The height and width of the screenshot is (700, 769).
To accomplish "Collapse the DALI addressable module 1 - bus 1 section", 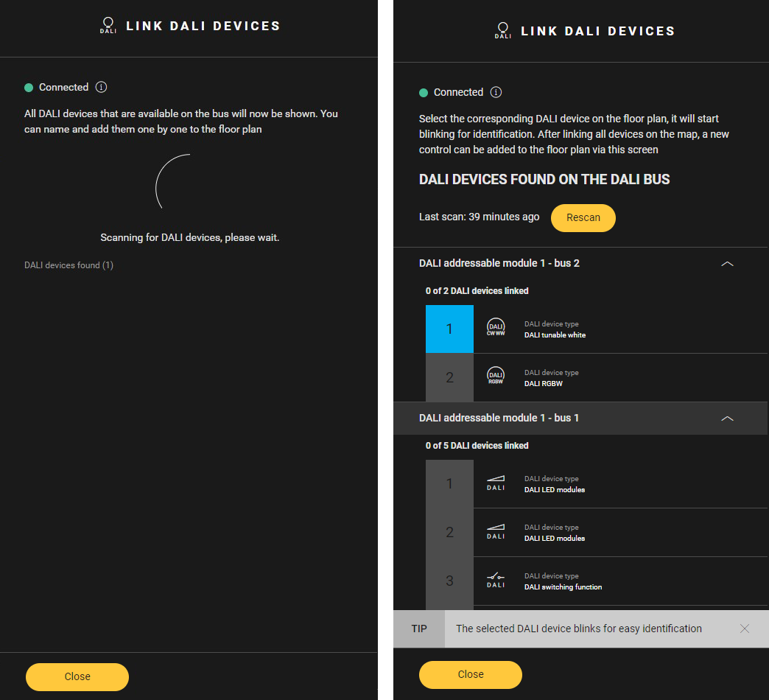I will [x=727, y=419].
